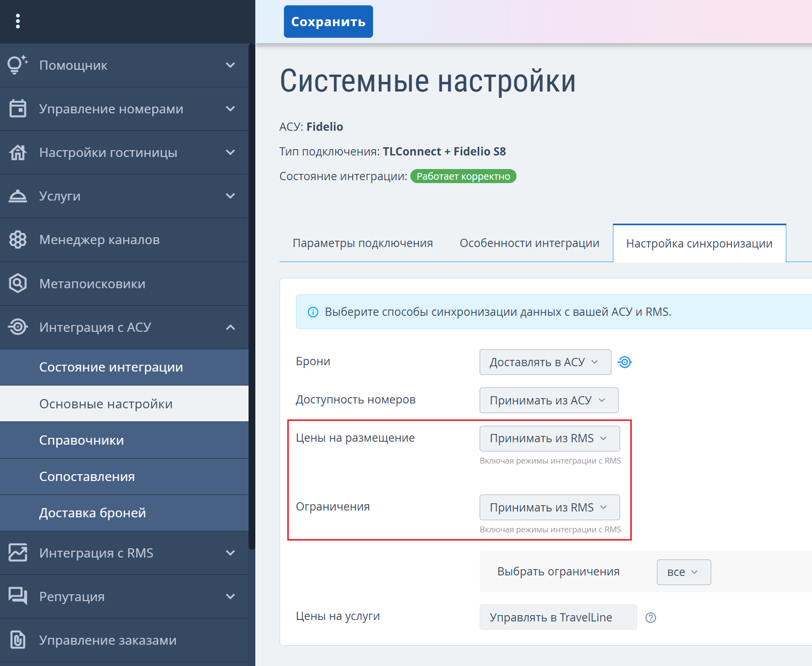
Task: Click the Интеграция с АСУ target icon
Action: (x=18, y=327)
